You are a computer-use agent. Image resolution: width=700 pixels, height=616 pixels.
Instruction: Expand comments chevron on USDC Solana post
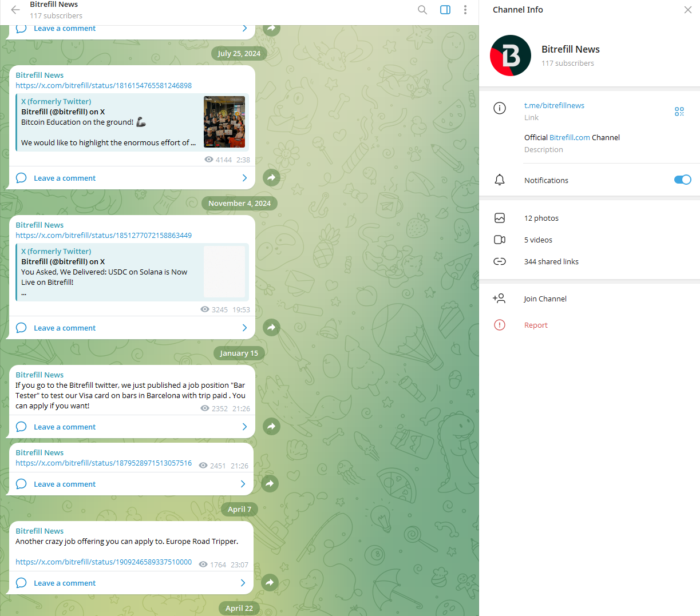click(x=244, y=328)
